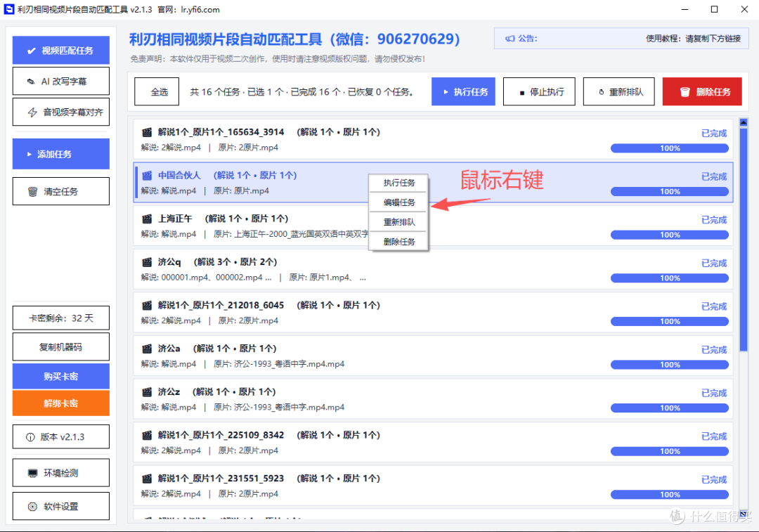This screenshot has width=759, height=532.
Task: Start tasks with the blue 执行任务 button
Action: point(463,91)
